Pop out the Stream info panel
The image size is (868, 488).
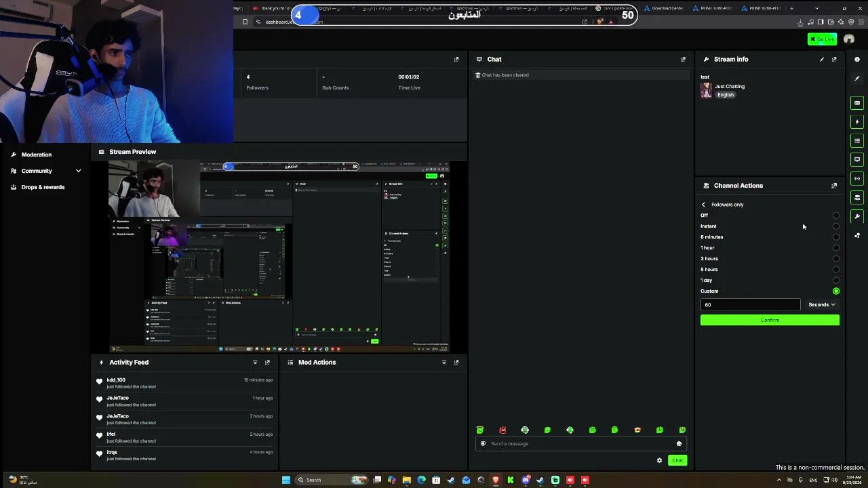(834, 60)
